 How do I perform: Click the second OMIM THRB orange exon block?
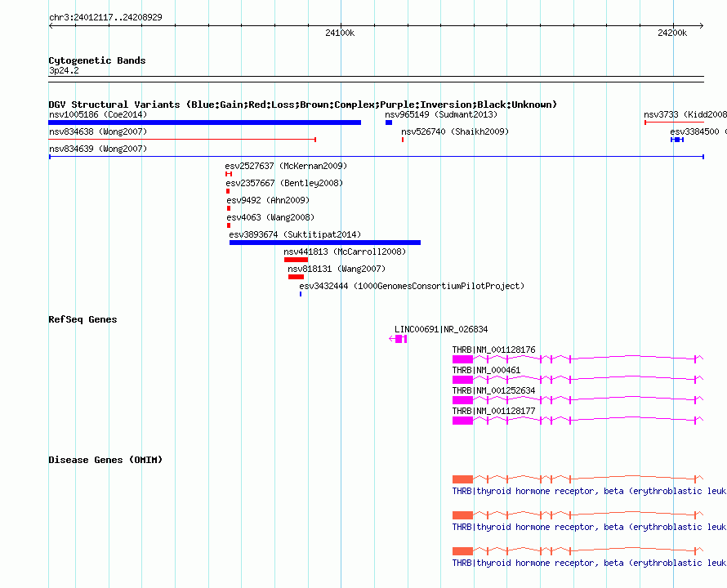click(x=462, y=515)
